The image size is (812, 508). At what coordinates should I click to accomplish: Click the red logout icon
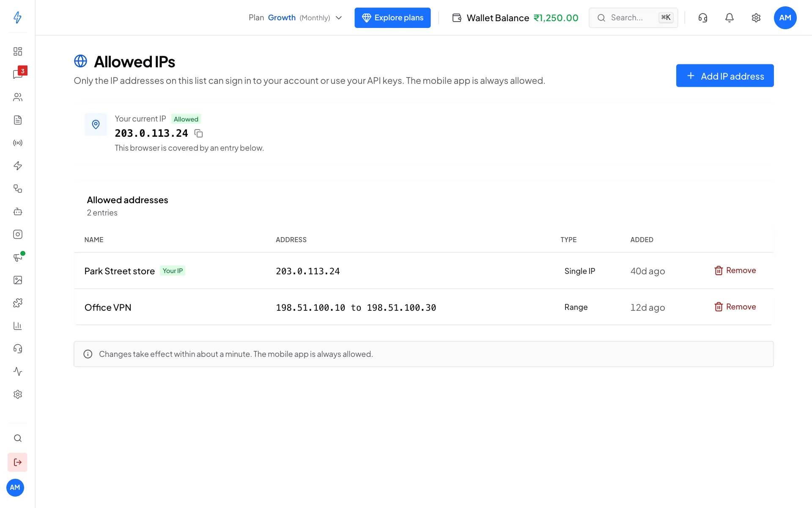click(17, 462)
